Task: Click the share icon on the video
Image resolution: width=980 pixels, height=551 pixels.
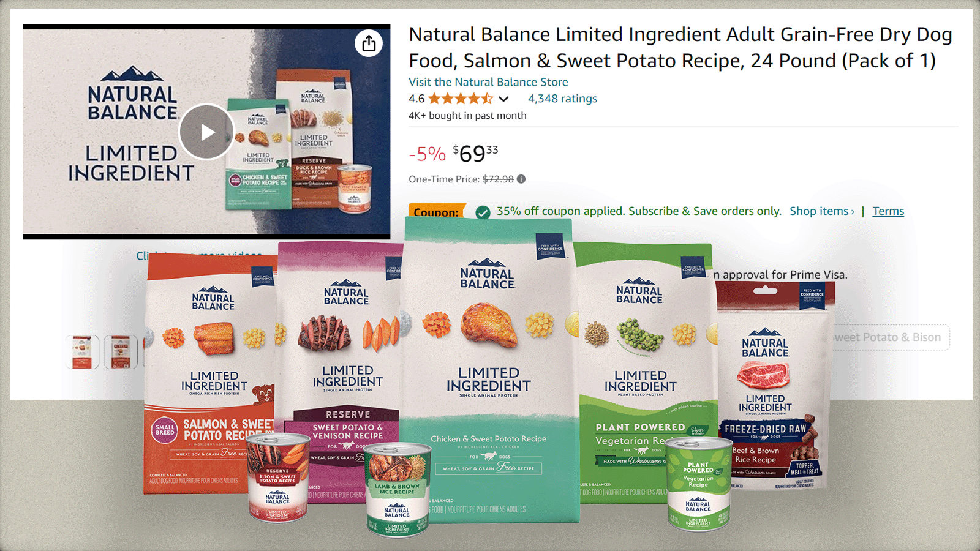Action: click(369, 43)
